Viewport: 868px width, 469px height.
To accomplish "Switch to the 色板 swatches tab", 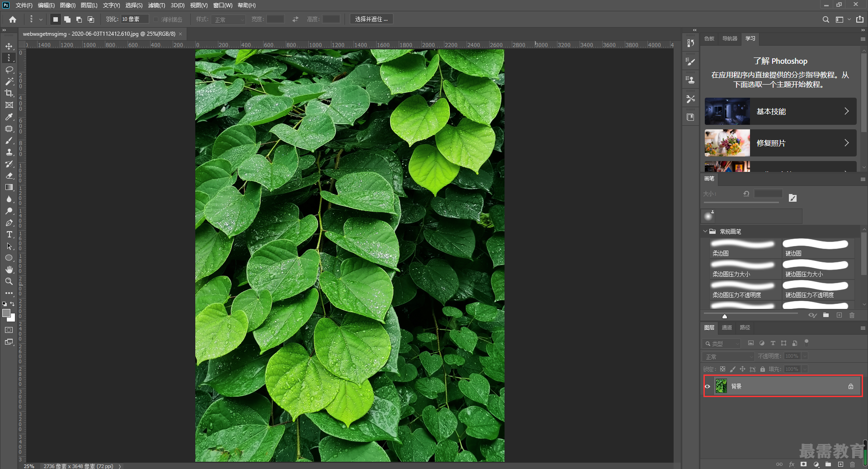I will click(x=709, y=39).
